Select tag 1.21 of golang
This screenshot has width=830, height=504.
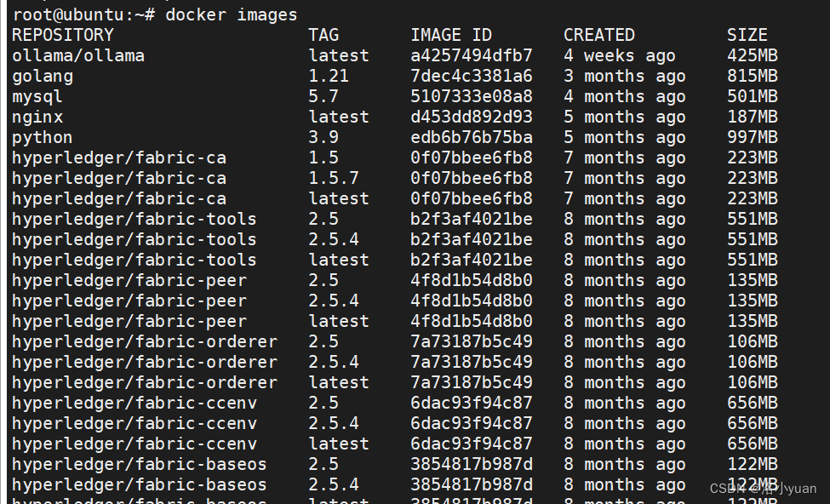pos(329,77)
